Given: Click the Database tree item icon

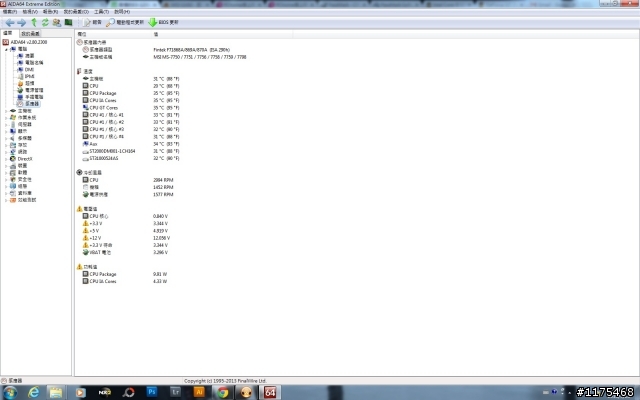Looking at the screenshot, I should (13, 193).
